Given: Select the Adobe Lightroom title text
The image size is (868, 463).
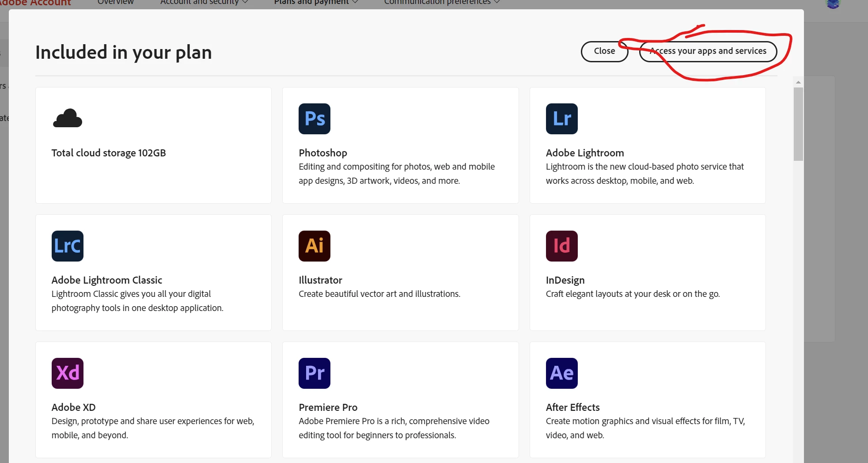Looking at the screenshot, I should click(x=585, y=153).
